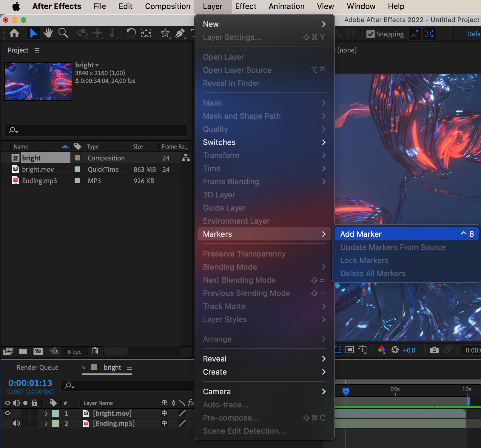Image resolution: width=481 pixels, height=448 pixels.
Task: Open the bright timeline panel menu
Action: (129, 368)
